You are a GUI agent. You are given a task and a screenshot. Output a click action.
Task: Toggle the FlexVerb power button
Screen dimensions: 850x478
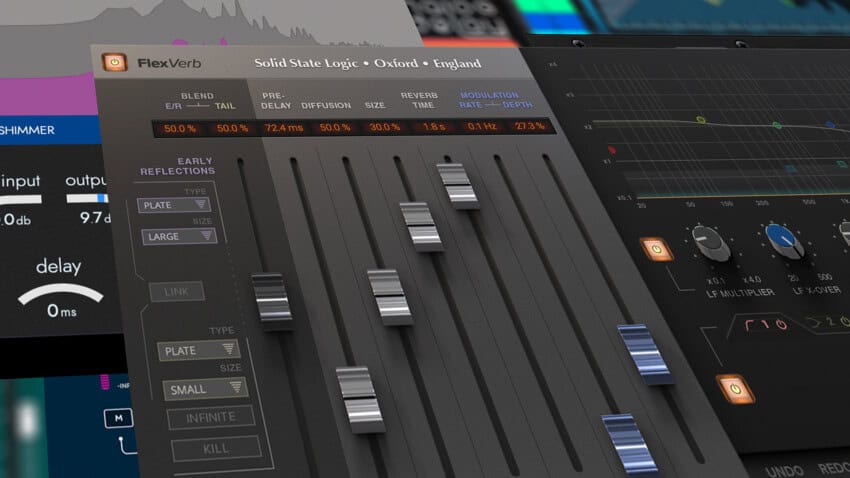tap(115, 62)
